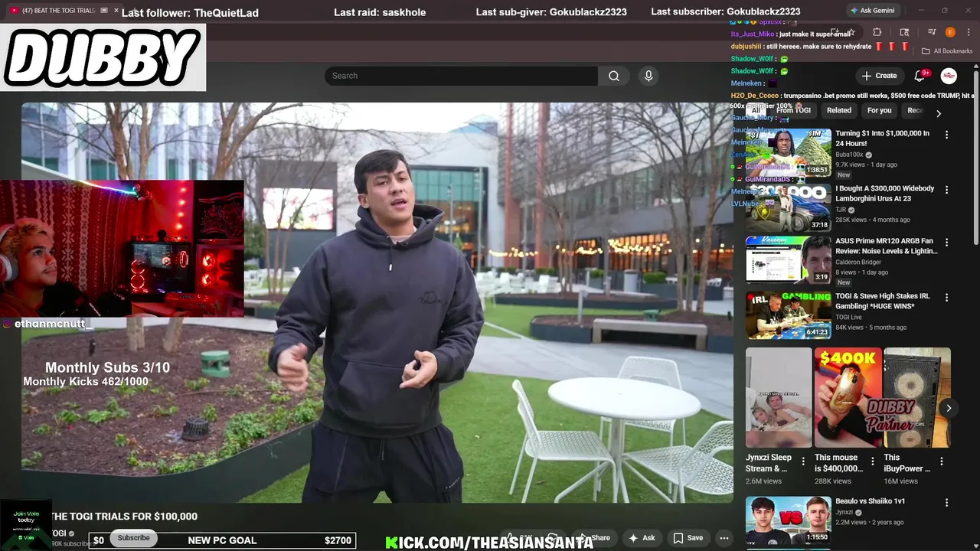Click the Create button on YouTube
The width and height of the screenshot is (980, 551).
[x=879, y=76]
